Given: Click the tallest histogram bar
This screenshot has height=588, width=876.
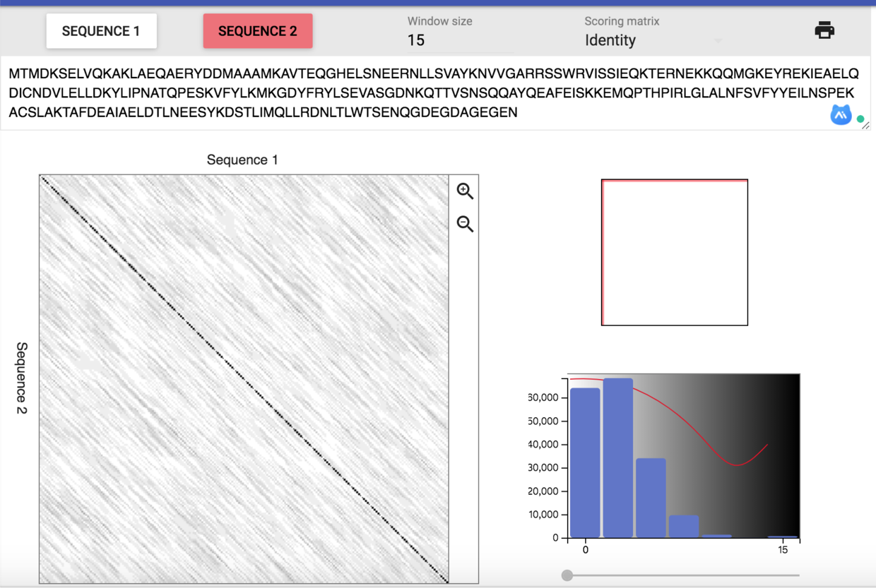Looking at the screenshot, I should click(618, 458).
